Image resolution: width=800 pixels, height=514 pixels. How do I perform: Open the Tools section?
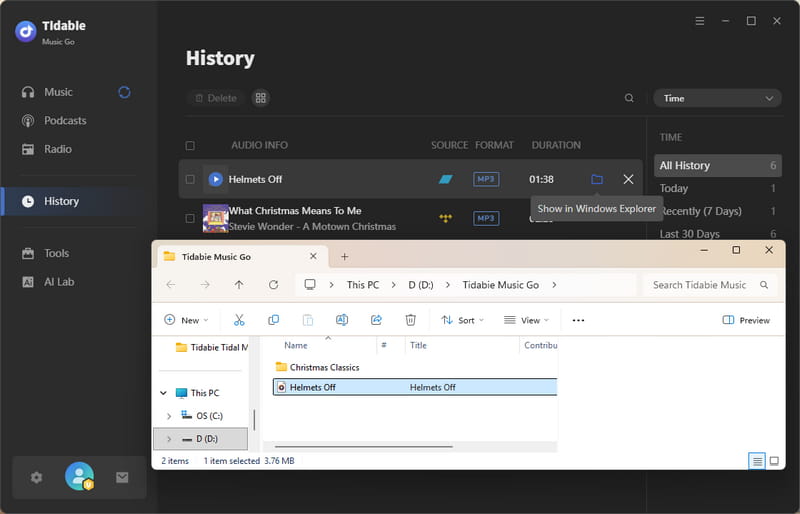tap(45, 254)
